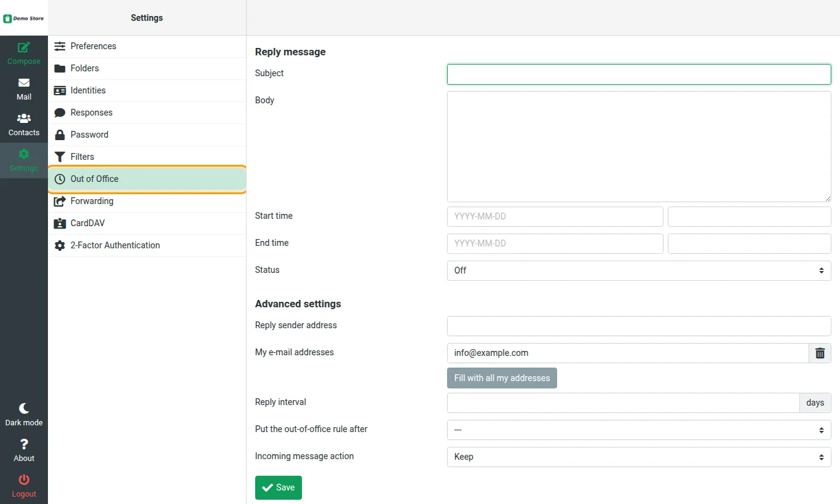Open the Incoming message action dropdown
This screenshot has height=504, width=840.
coord(639,457)
